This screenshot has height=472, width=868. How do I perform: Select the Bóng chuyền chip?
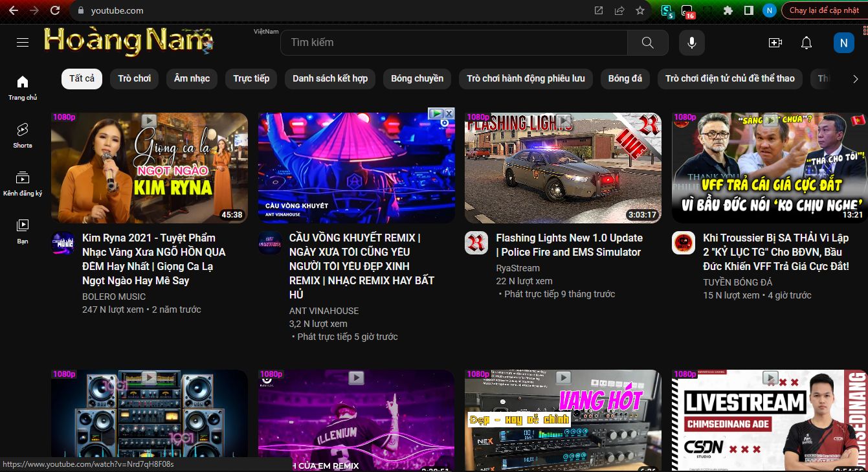pyautogui.click(x=417, y=78)
